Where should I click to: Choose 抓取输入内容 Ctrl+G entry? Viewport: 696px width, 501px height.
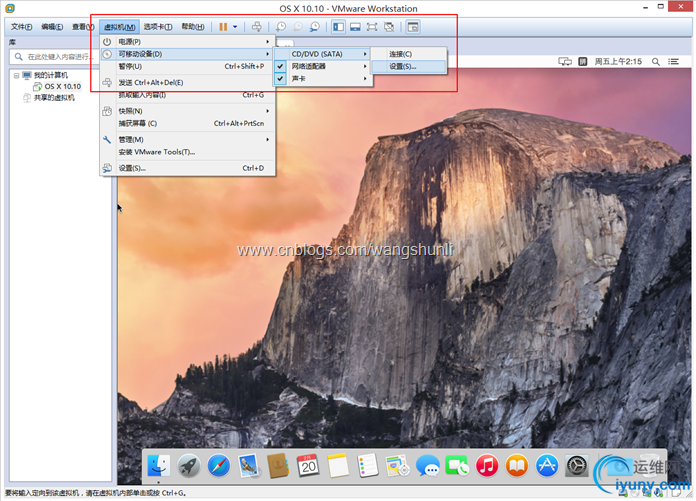tap(186, 95)
